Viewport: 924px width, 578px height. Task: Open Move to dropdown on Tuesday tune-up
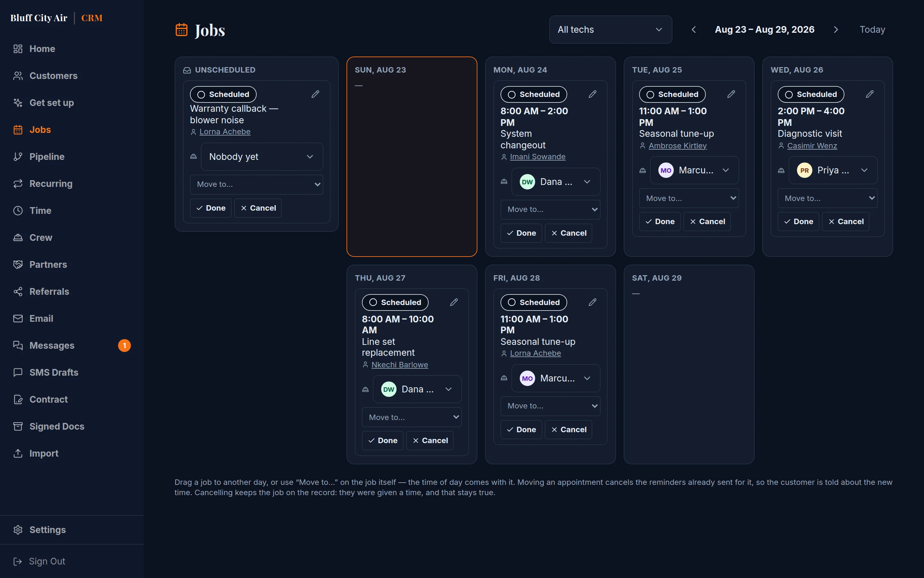pos(689,198)
